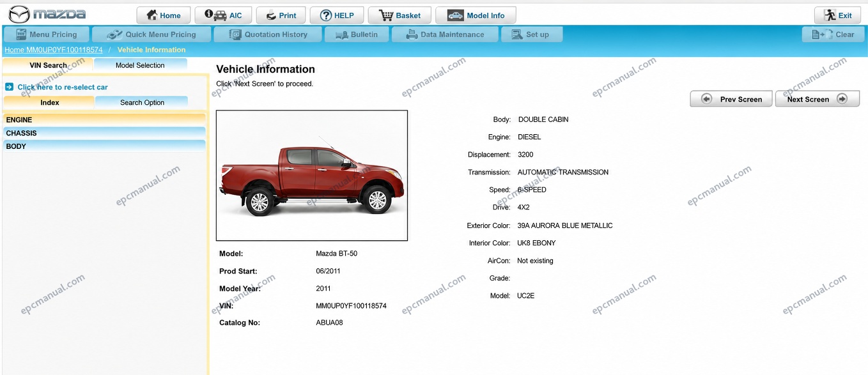Expand the BODY index category
Image resolution: width=868 pixels, height=375 pixels.
tap(104, 146)
